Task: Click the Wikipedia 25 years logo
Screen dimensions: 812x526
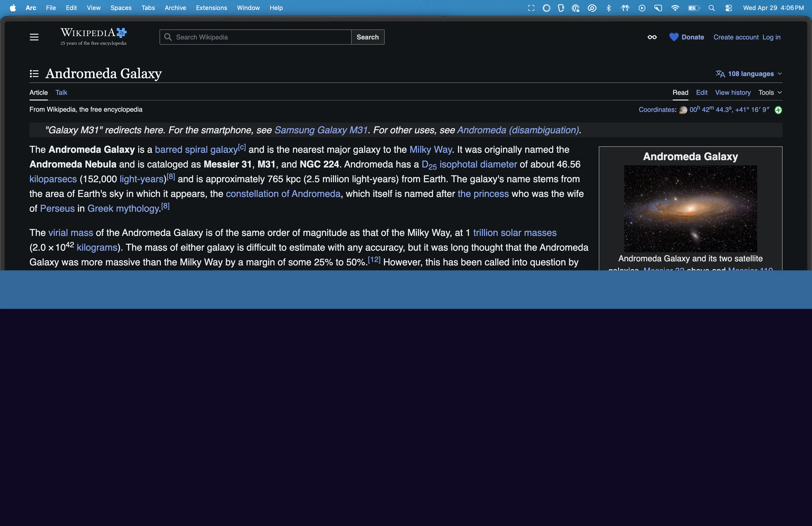Action: pyautogui.click(x=94, y=37)
